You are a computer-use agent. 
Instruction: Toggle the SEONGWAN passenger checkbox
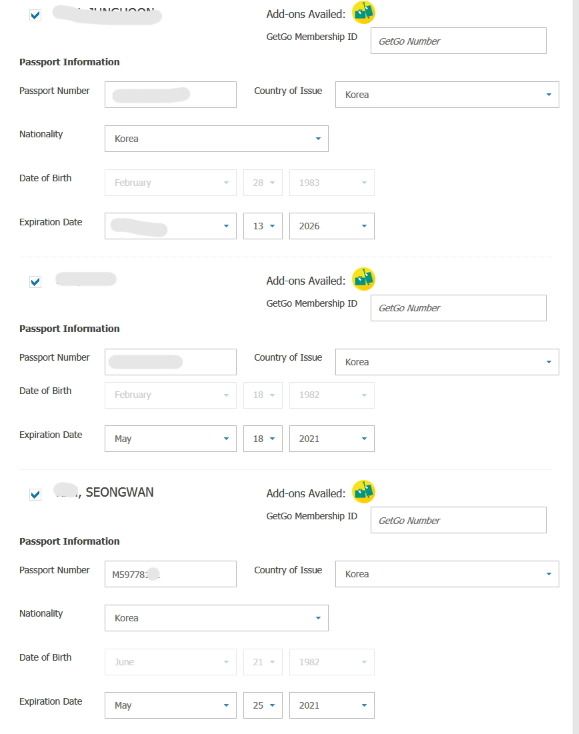point(35,494)
